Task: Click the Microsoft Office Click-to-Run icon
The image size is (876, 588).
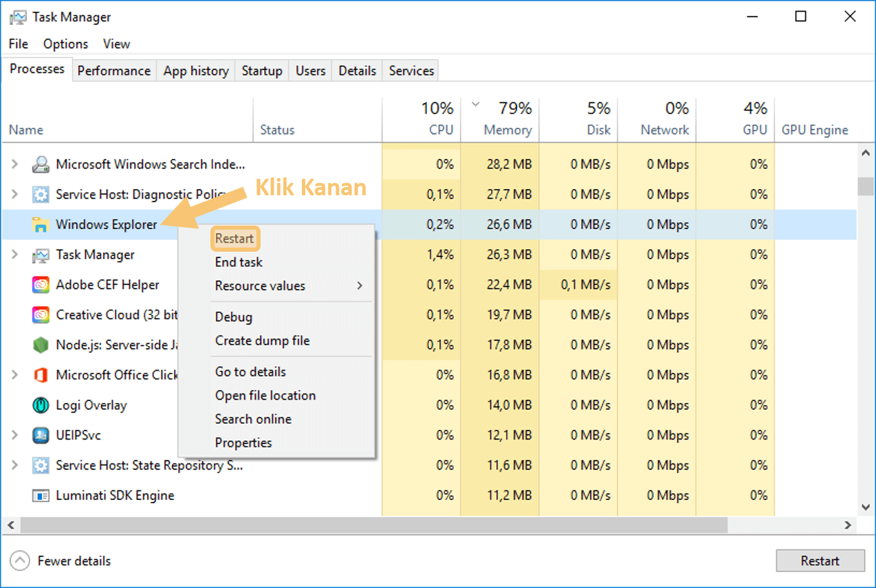Action: tap(41, 375)
